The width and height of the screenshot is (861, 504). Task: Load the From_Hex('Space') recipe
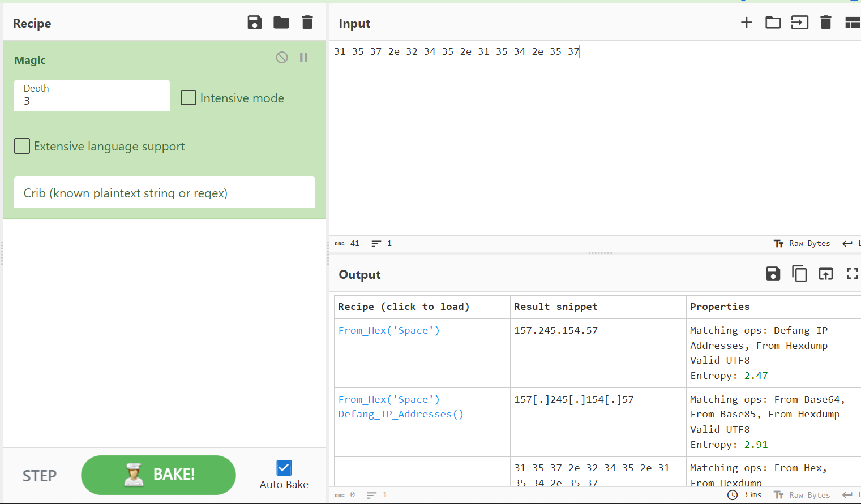tap(388, 330)
